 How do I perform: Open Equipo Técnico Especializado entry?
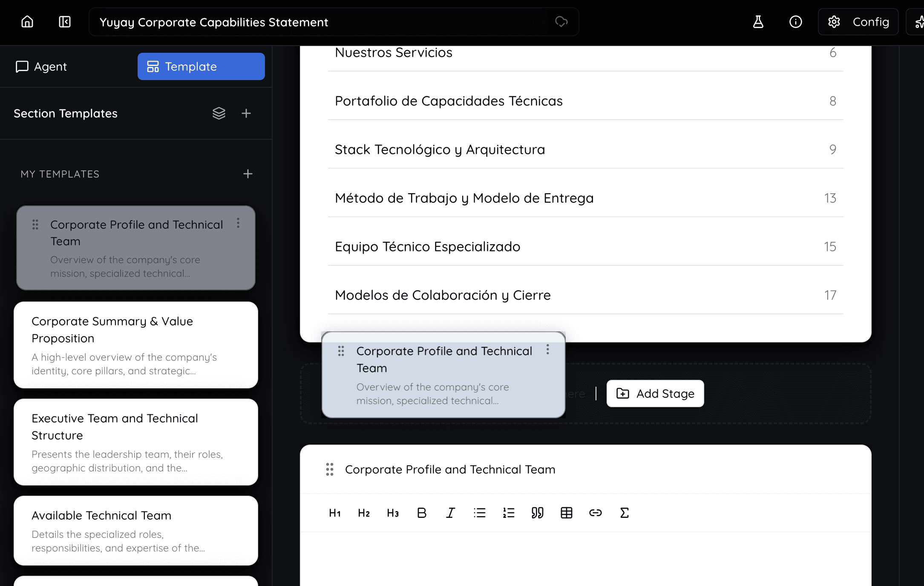click(585, 247)
